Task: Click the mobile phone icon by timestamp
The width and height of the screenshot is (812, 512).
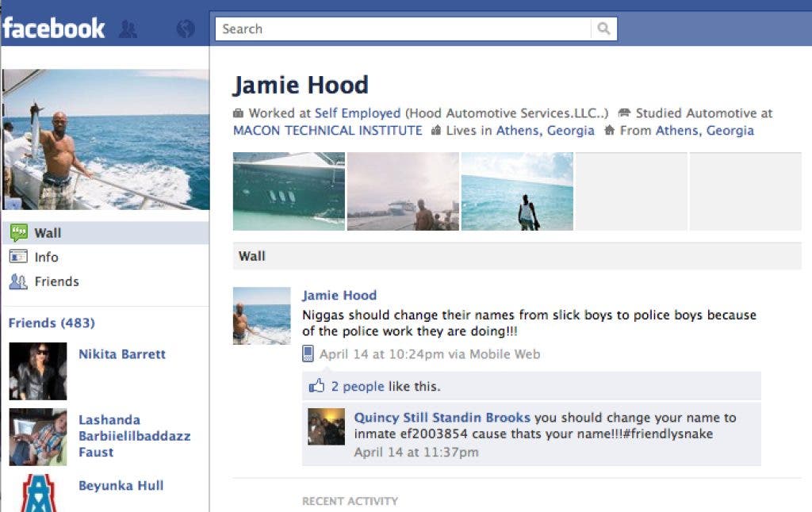Action: point(308,354)
